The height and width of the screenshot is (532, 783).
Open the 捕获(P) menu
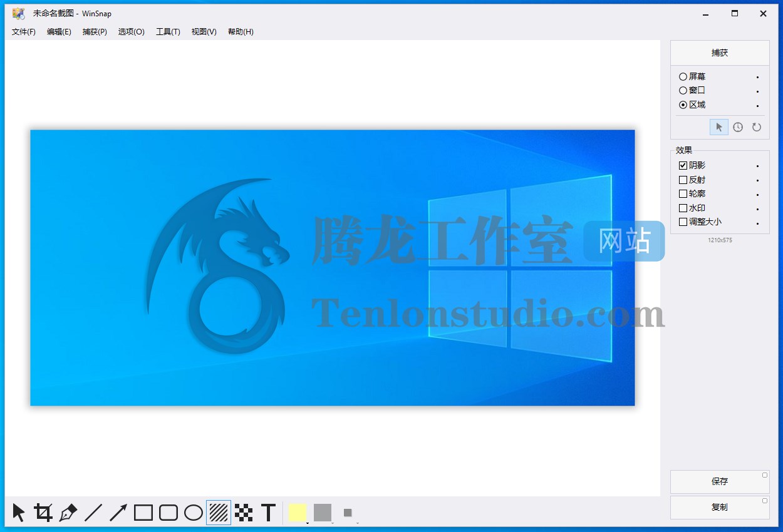(95, 32)
